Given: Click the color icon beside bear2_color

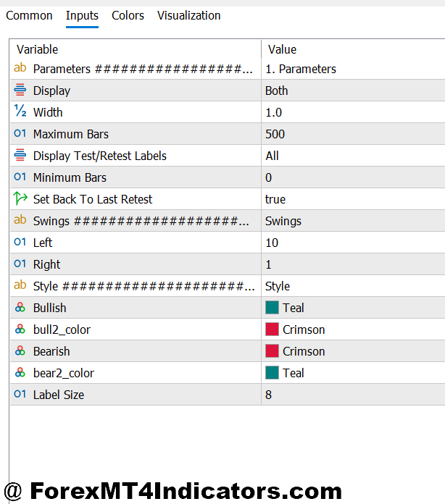Looking at the screenshot, I should (x=20, y=373).
